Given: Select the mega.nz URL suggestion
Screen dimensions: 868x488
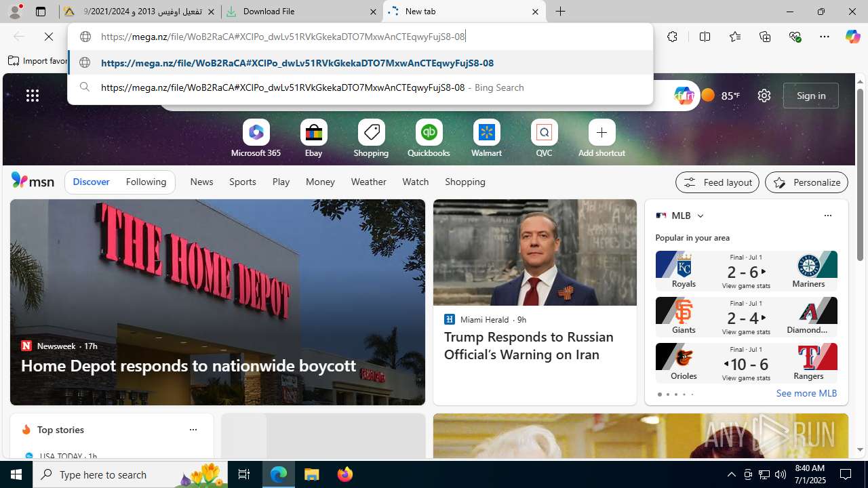Looking at the screenshot, I should point(360,63).
